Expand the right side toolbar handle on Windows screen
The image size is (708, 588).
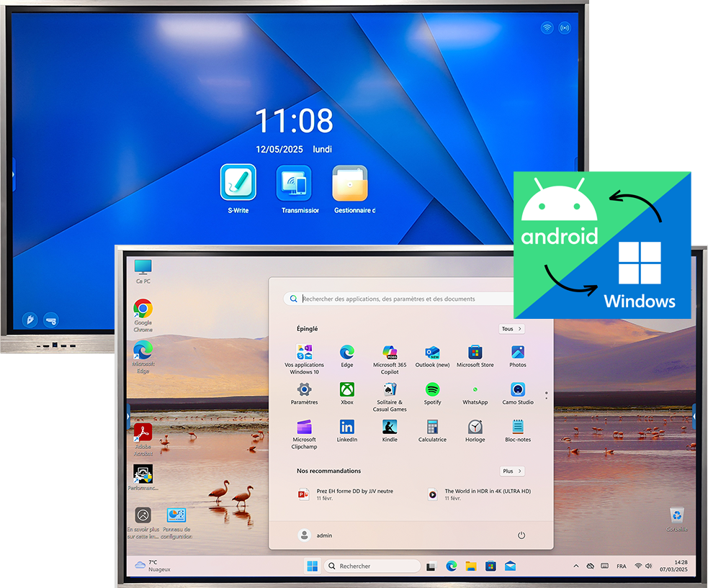pos(694,417)
